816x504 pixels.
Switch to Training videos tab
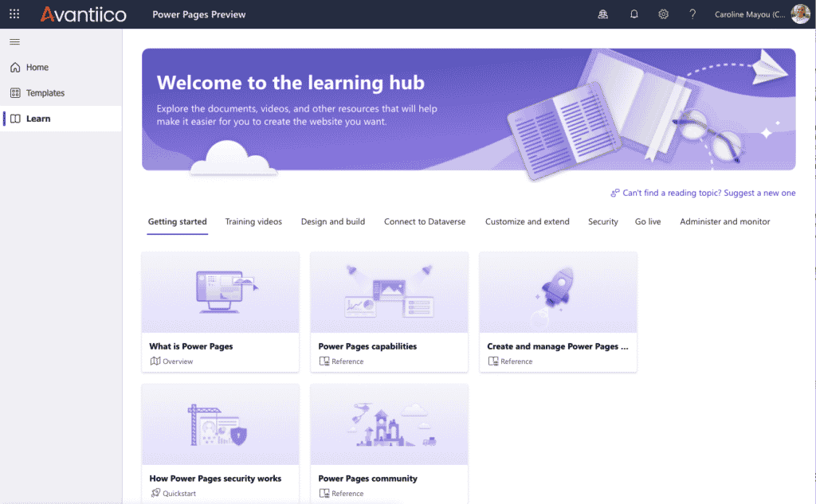tap(253, 221)
